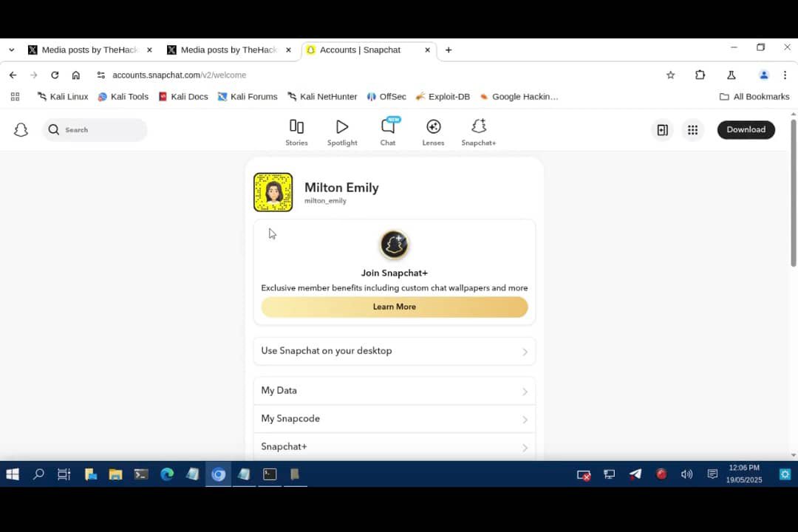Image resolution: width=798 pixels, height=532 pixels.
Task: Open the notifications action center
Action: (712, 474)
